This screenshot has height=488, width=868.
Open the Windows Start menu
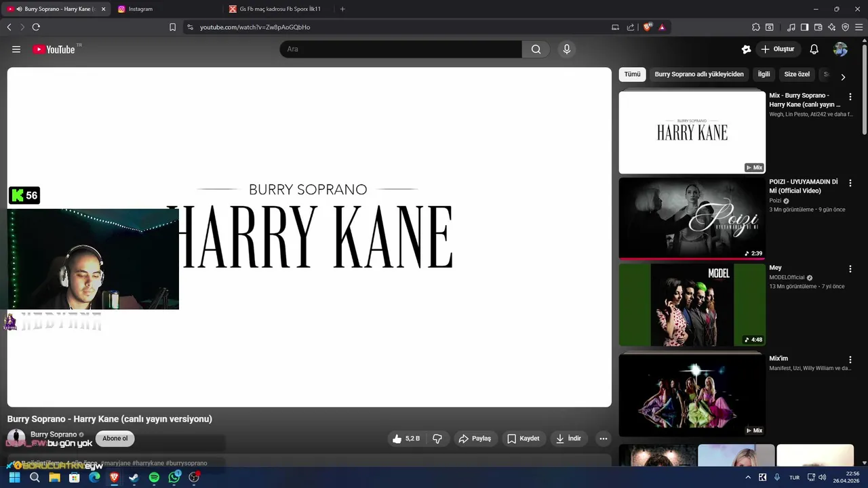[x=14, y=477]
